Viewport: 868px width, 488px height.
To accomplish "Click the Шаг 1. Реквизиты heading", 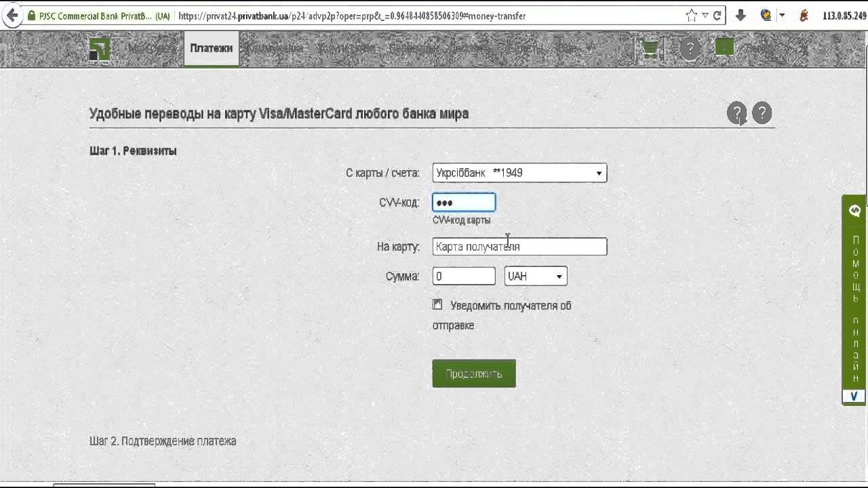I will pyautogui.click(x=133, y=151).
